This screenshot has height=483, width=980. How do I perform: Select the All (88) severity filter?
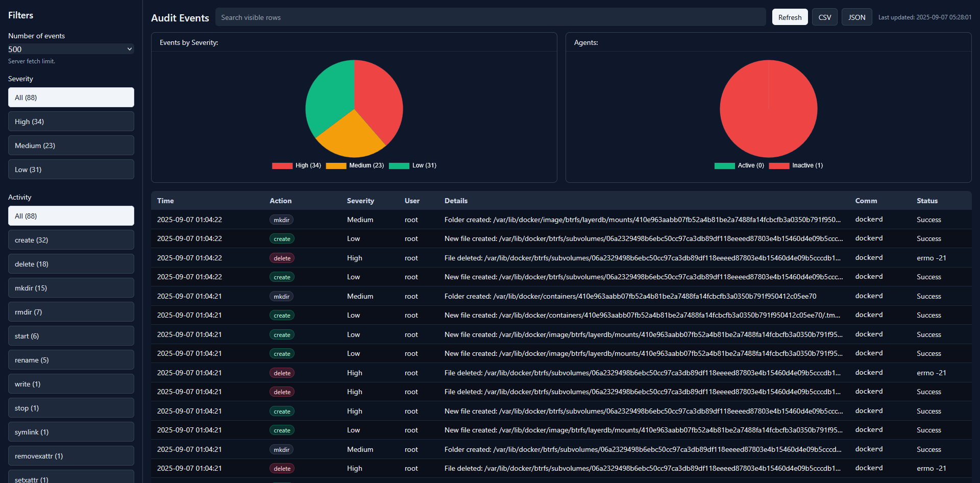(71, 97)
